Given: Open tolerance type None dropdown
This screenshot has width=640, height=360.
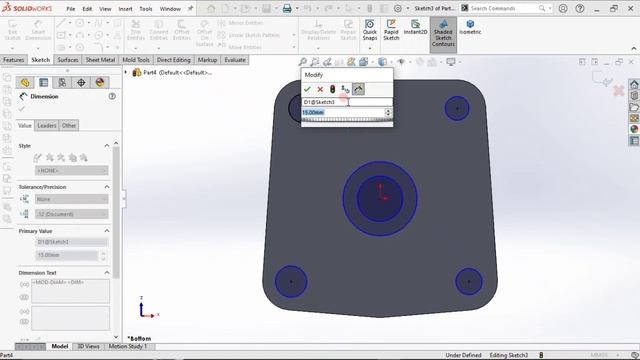Looking at the screenshot, I should click(72, 199).
